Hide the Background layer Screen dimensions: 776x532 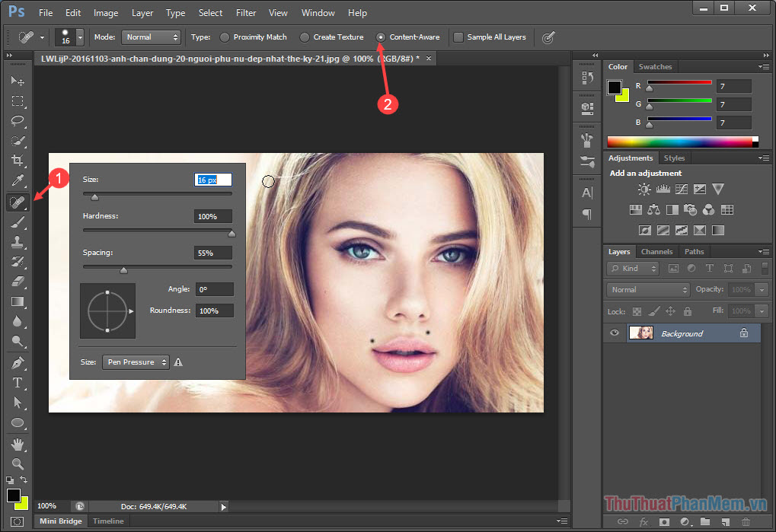point(614,333)
